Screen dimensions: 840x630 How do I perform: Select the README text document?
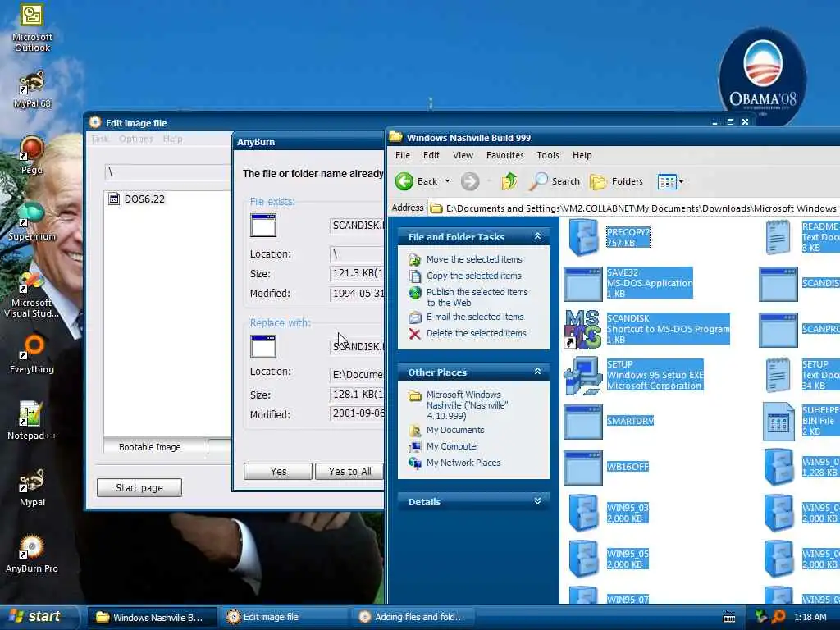click(x=801, y=237)
